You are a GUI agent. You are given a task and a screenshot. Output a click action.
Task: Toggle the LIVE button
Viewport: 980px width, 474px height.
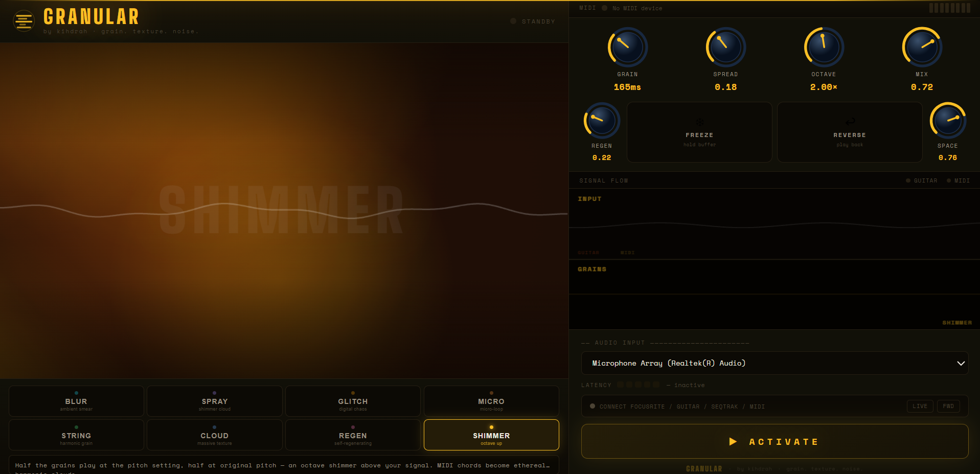click(x=920, y=407)
